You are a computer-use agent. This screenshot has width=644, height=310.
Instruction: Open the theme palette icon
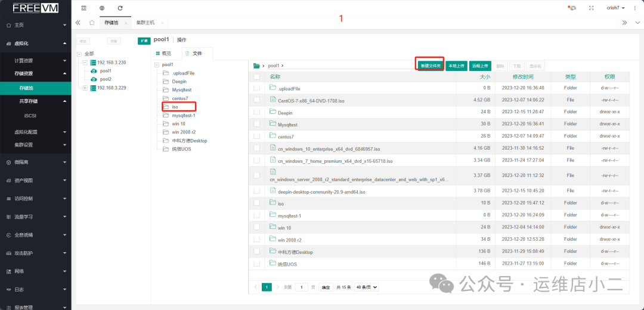tap(574, 8)
